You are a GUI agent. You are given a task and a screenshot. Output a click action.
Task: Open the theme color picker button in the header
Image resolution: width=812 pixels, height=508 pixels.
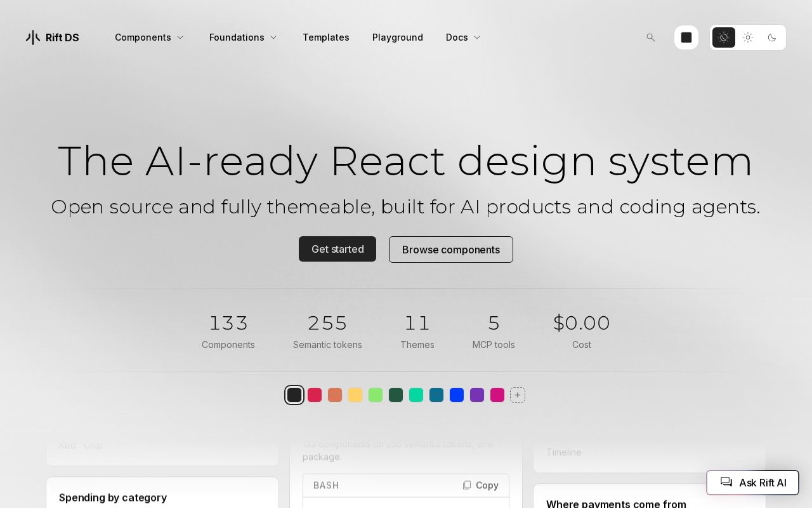pyautogui.click(x=686, y=37)
